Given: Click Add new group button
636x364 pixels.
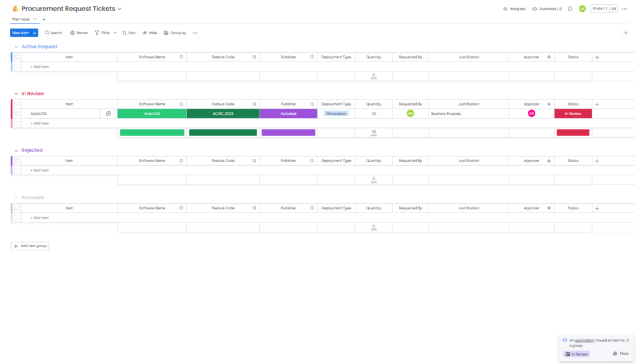Looking at the screenshot, I should tap(30, 246).
